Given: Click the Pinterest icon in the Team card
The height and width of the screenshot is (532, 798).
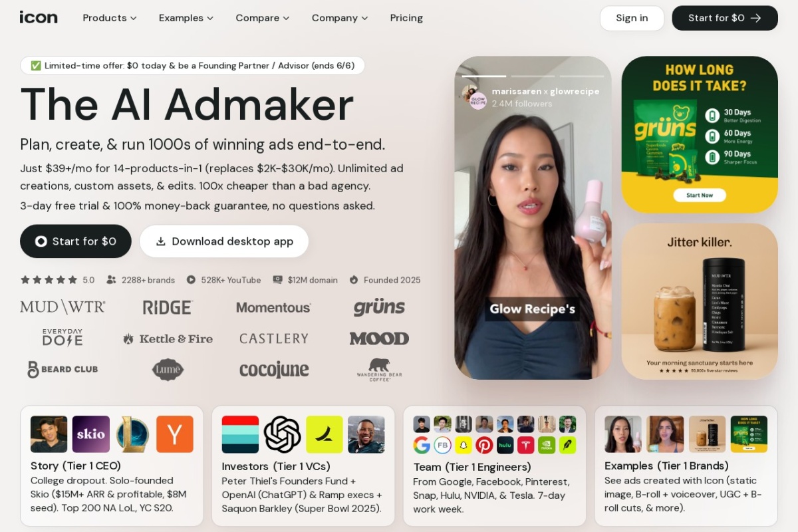Looking at the screenshot, I should tap(484, 445).
